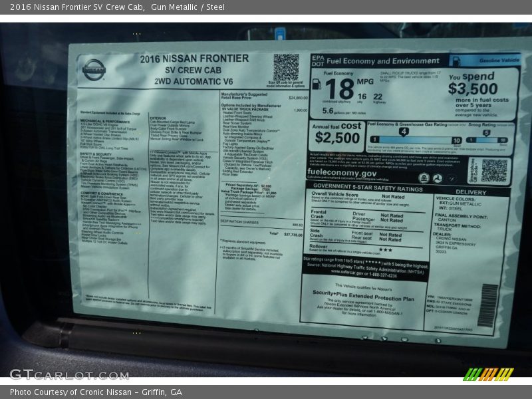Click the '$24,860.00' base price
Screen dimensions: 532x399
pos(298,98)
